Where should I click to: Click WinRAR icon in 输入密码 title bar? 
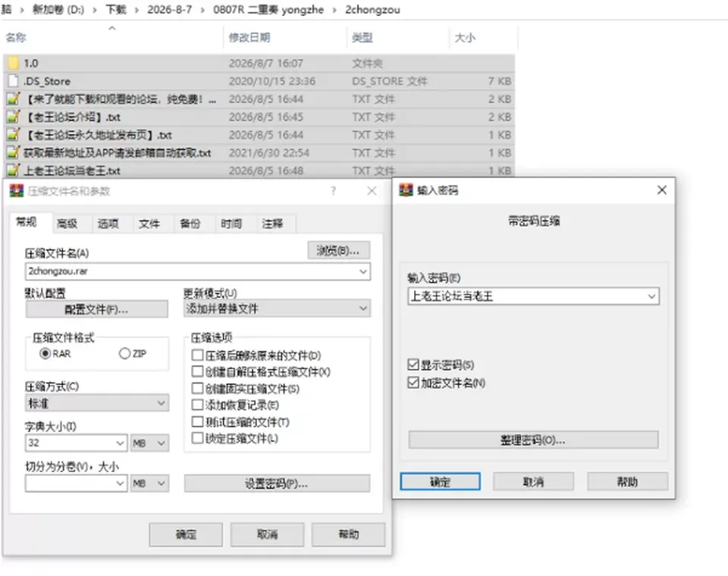(406, 189)
